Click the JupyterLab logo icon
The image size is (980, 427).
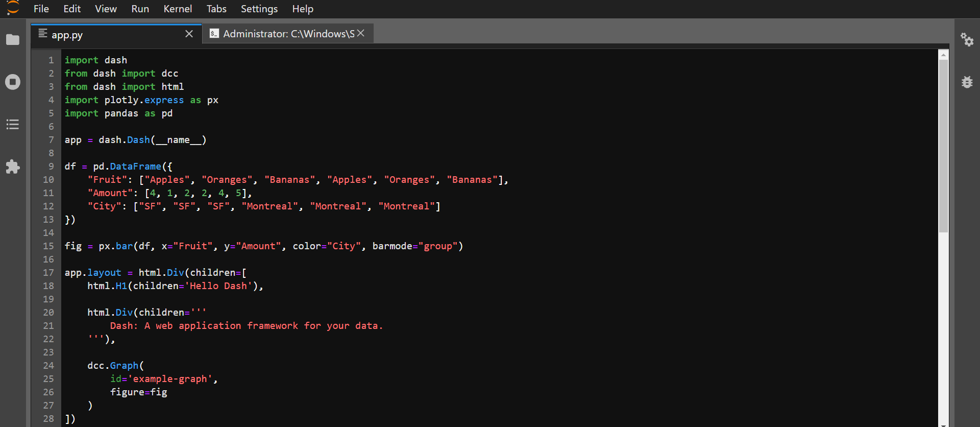(13, 8)
